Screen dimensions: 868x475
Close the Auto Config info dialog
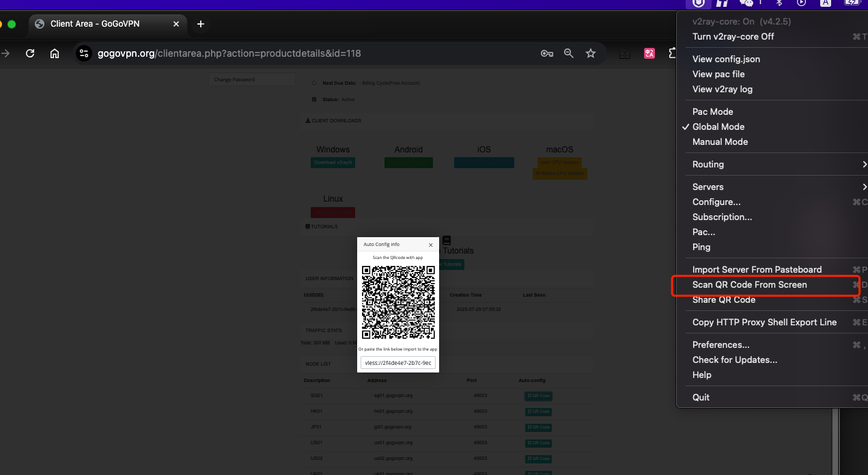tap(430, 245)
